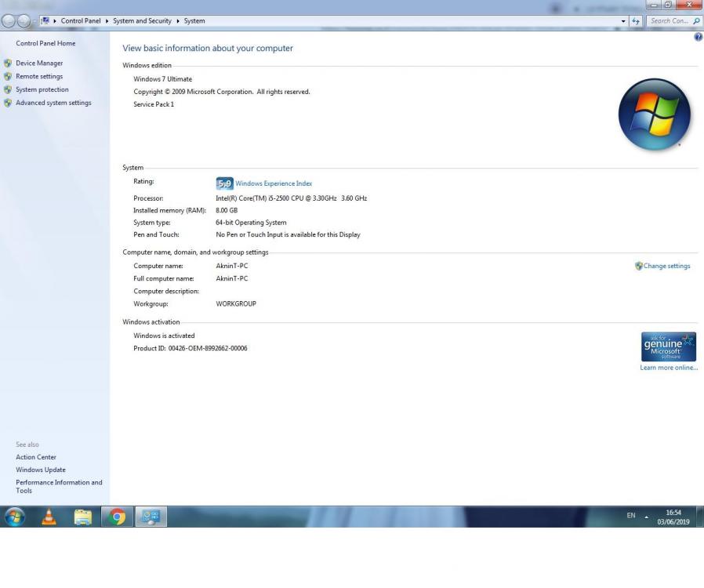This screenshot has width=704, height=588.
Task: Open Performance Information and Tools
Action: coord(59,487)
